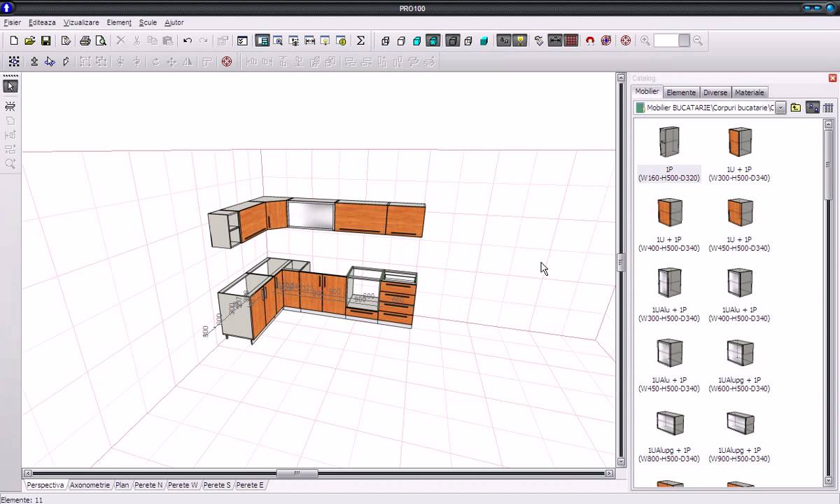
Task: Switch to sketch display mode
Action: (x=401, y=41)
